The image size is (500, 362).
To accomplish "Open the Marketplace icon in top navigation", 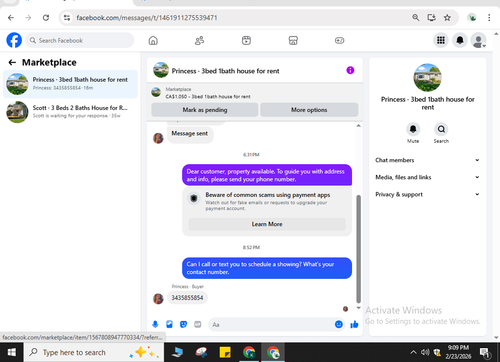I will [293, 41].
